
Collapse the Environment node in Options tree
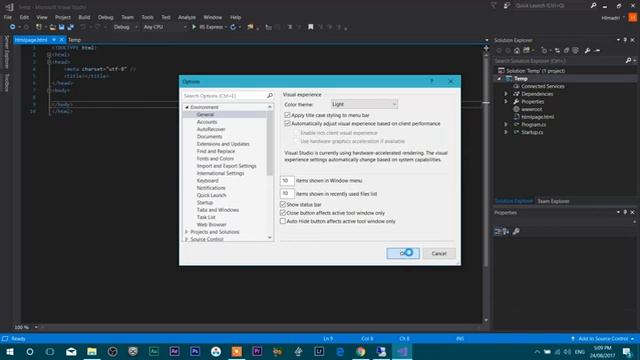point(187,107)
